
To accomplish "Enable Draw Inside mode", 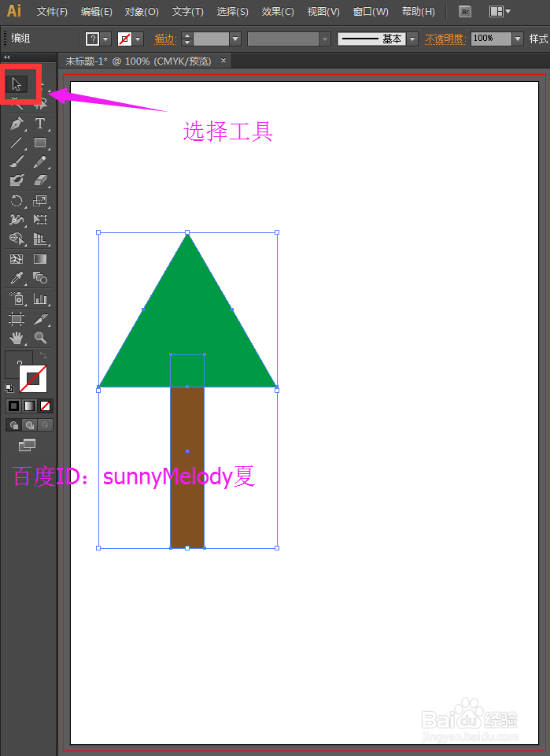I will [x=46, y=424].
